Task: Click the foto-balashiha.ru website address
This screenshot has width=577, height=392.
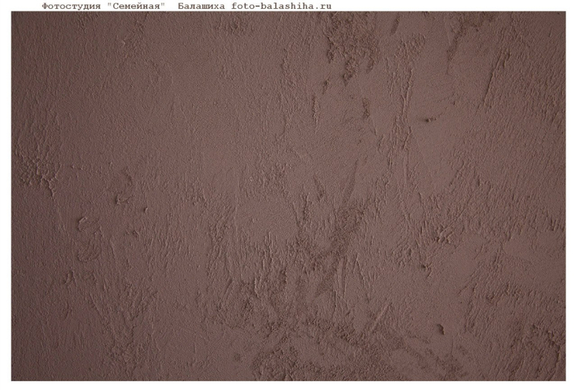Action: coord(281,6)
